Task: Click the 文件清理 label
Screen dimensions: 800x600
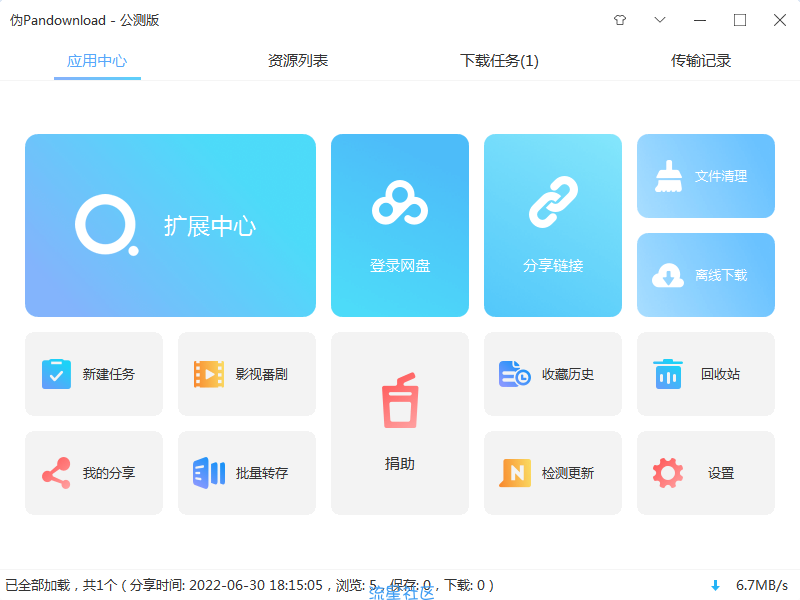Action: point(721,176)
